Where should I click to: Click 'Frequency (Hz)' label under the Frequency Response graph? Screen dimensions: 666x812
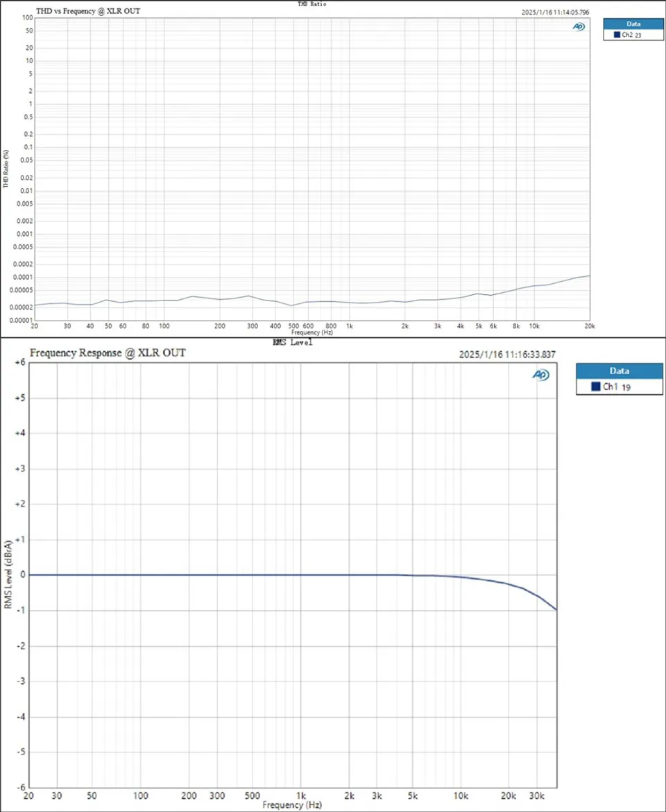click(292, 805)
